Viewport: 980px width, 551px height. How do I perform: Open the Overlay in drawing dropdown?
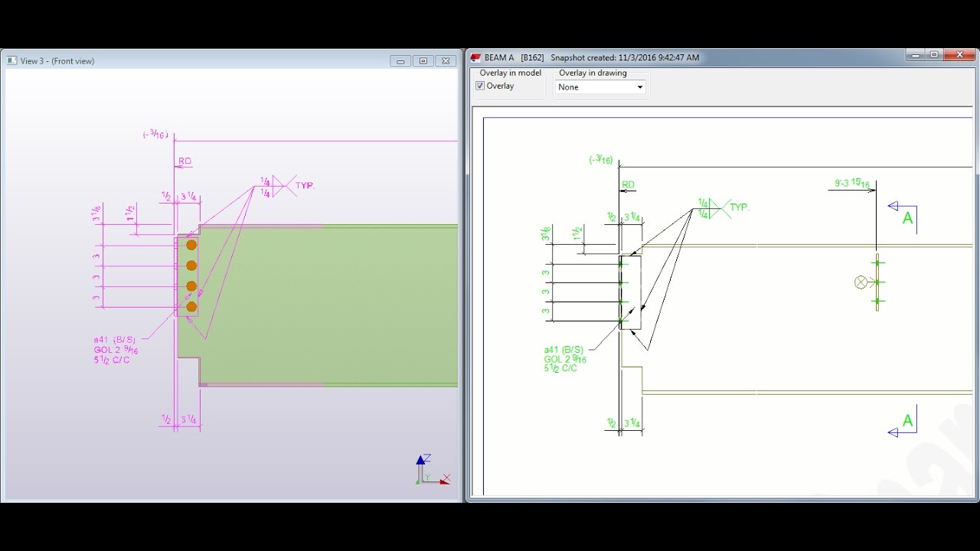point(600,87)
